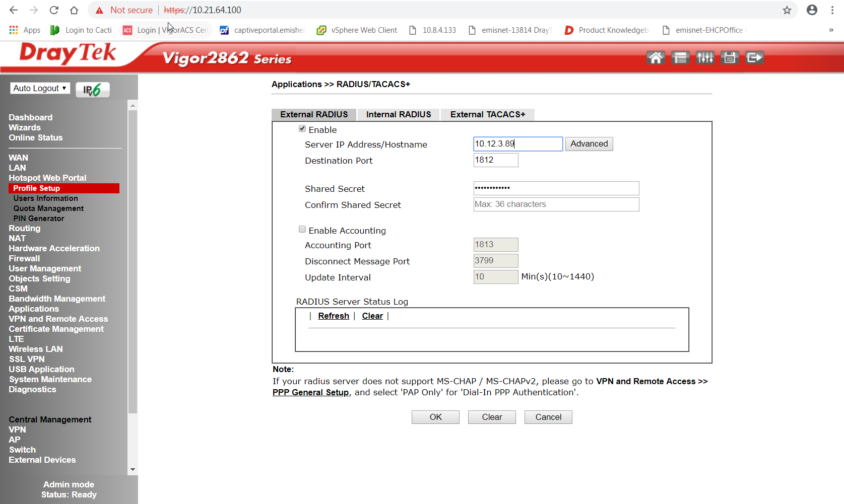Click the logout arrow icon in header
The height and width of the screenshot is (504, 844).
(x=754, y=58)
